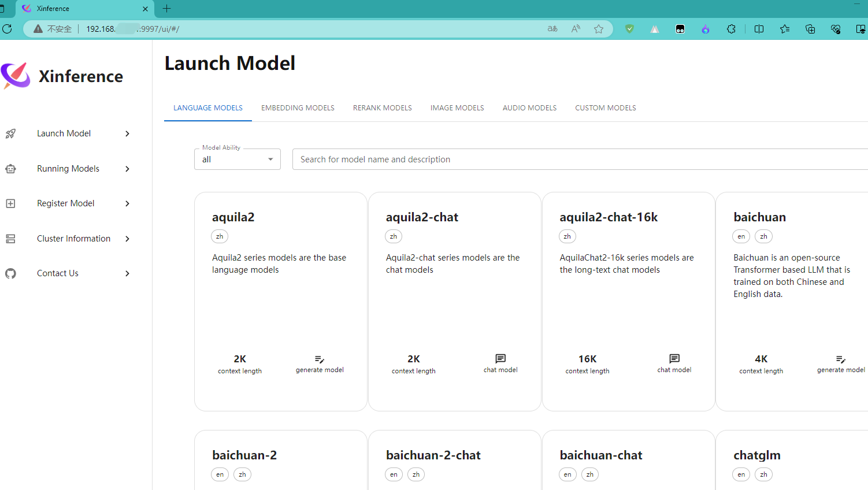
Task: Click the robot icon beside Running Models
Action: [x=10, y=169]
